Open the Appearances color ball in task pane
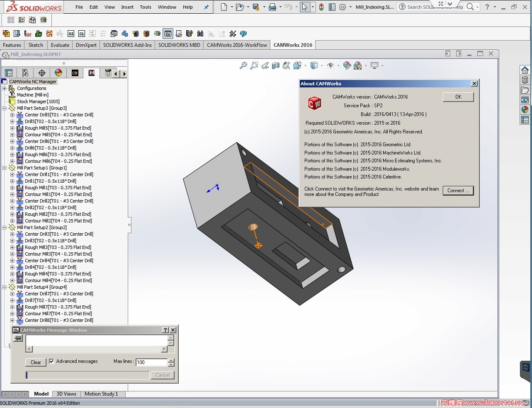 coord(525,110)
